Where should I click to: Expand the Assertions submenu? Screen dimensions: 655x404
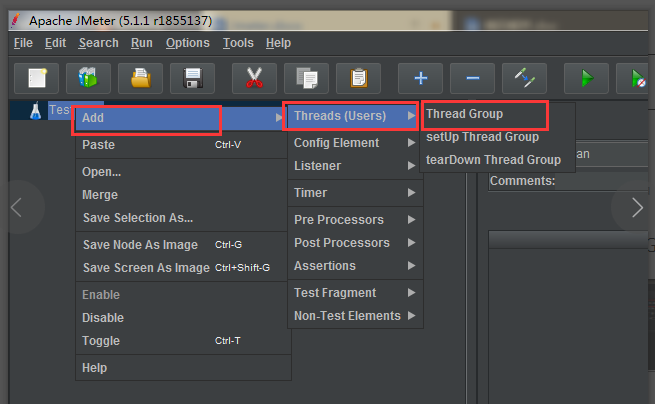click(x=355, y=266)
